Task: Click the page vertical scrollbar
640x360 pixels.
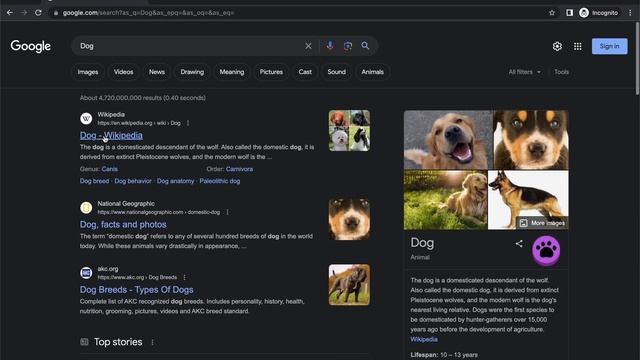Action: [x=637, y=59]
